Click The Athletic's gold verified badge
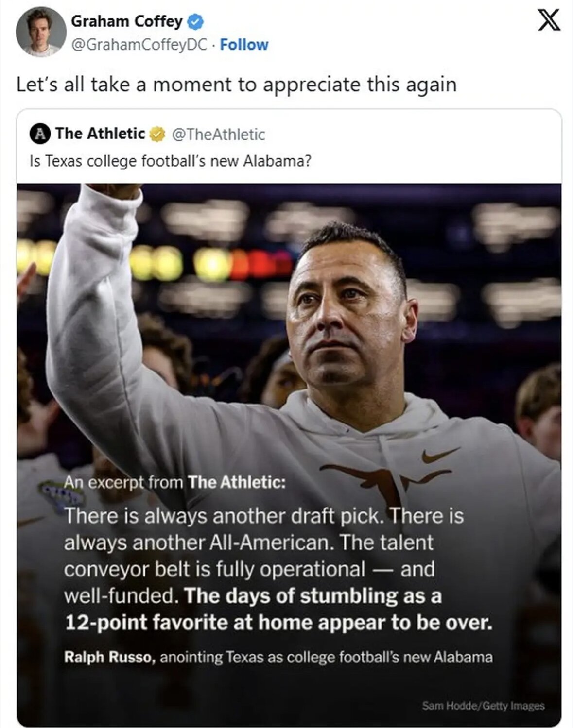Viewport: 573px width, 728px height. [157, 134]
